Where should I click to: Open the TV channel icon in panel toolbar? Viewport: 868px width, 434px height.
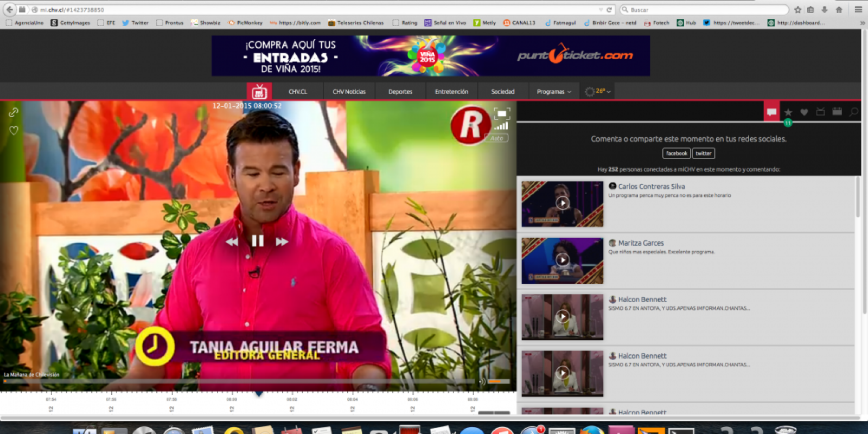(820, 112)
